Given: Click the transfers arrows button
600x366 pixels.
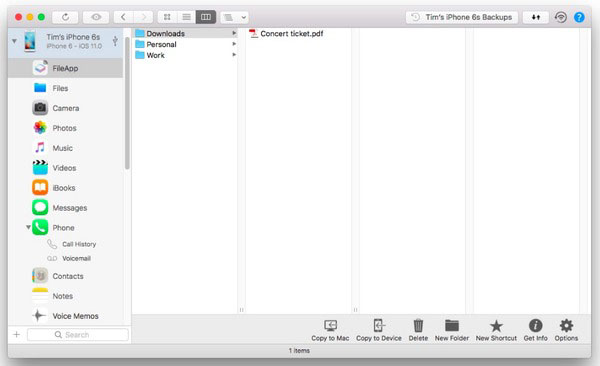Looking at the screenshot, I should pyautogui.click(x=536, y=17).
